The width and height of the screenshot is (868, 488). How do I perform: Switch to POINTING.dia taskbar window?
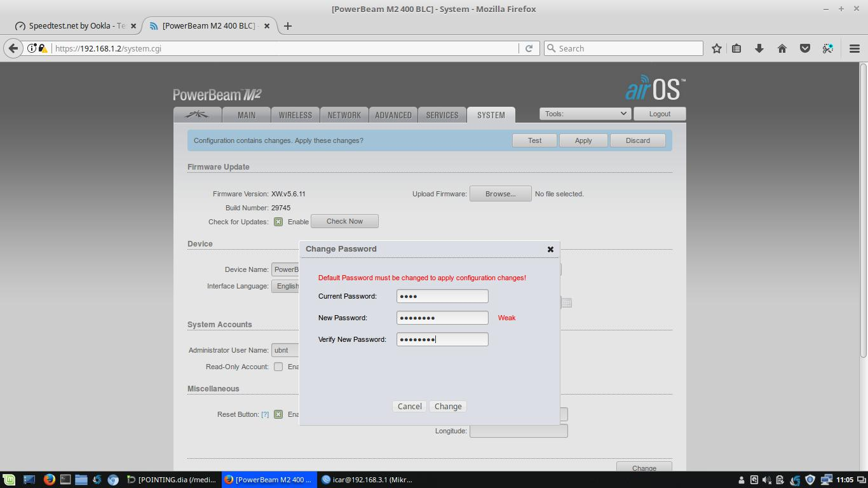pos(172,480)
